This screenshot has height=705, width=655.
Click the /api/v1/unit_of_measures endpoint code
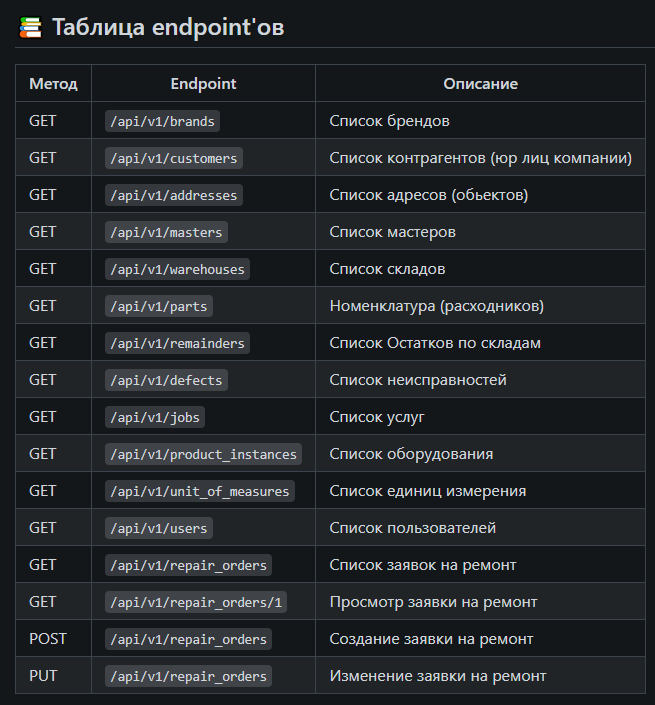tap(199, 491)
